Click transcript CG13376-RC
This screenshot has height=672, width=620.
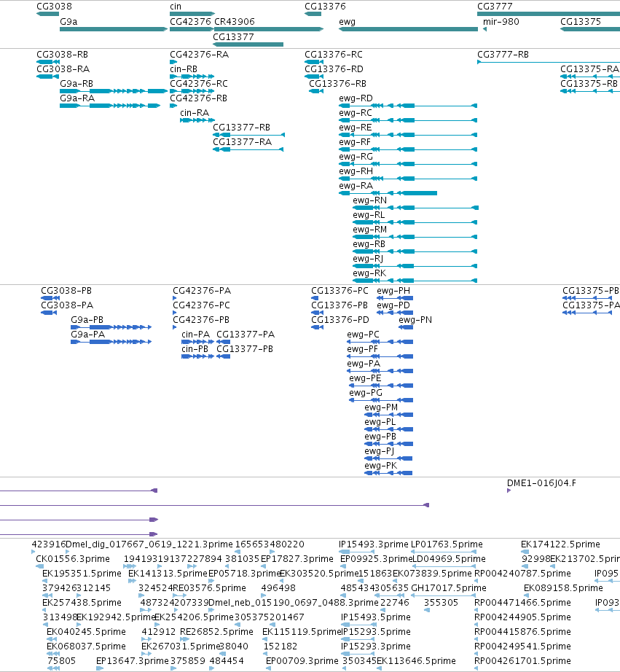click(313, 62)
